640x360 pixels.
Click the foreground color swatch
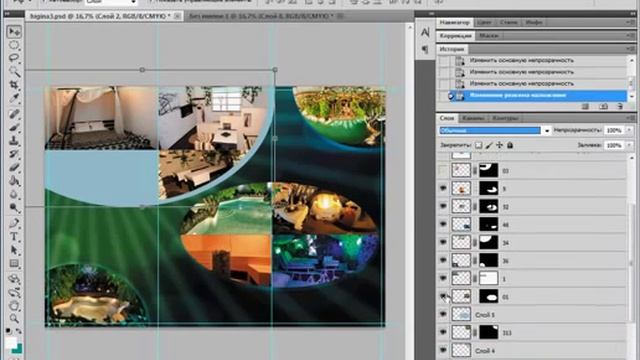(11, 342)
